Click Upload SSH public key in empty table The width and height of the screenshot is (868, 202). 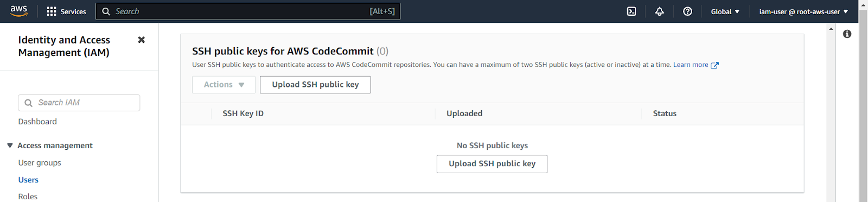(x=492, y=164)
